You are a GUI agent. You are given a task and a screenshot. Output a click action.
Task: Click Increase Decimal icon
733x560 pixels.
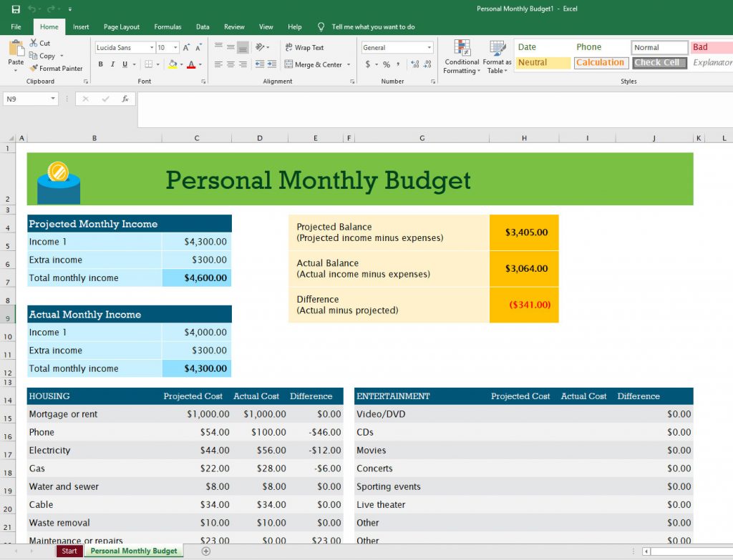(415, 64)
